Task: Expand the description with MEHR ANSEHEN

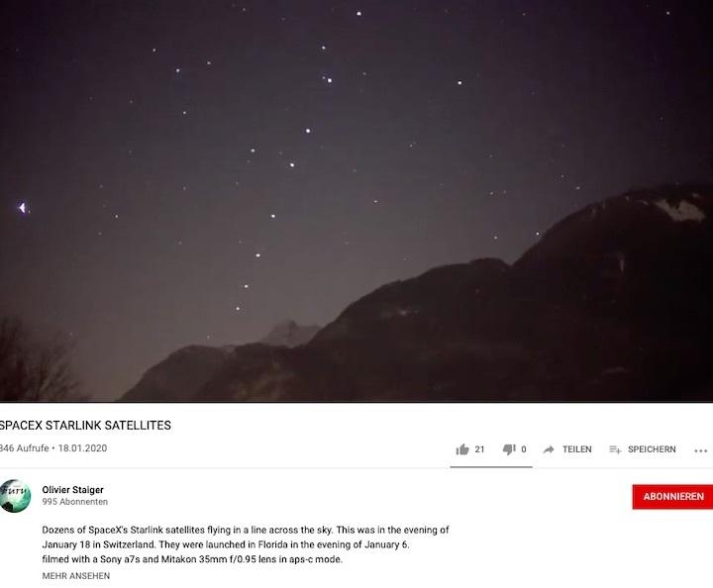Action: (76, 576)
